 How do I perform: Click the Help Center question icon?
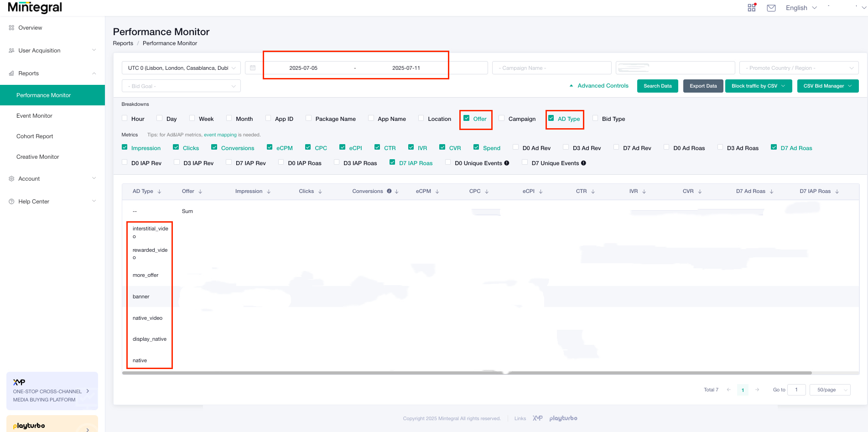(x=11, y=202)
